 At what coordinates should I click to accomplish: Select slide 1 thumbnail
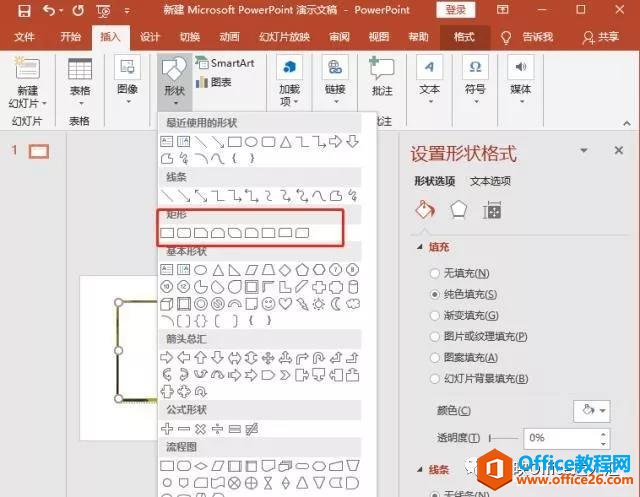click(x=39, y=152)
